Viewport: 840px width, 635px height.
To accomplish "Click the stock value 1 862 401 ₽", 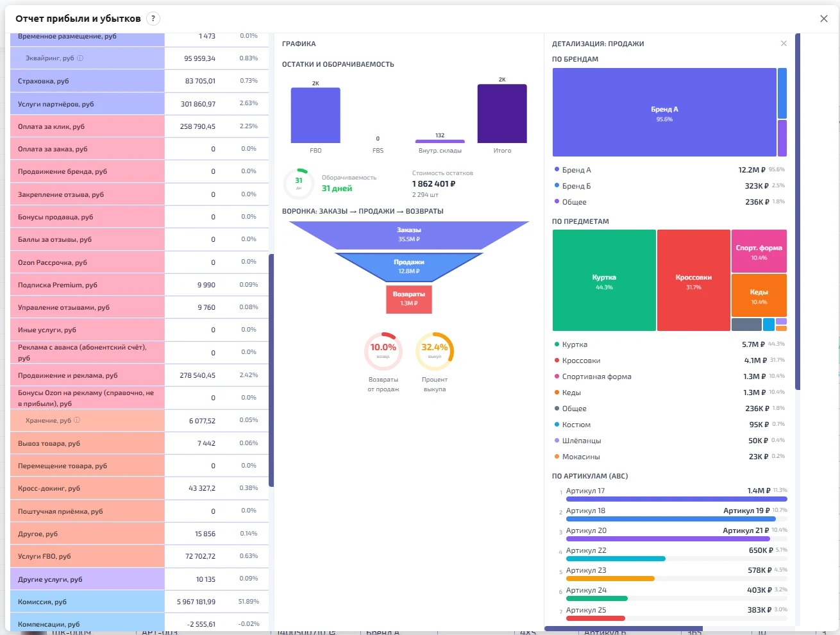I will point(434,184).
